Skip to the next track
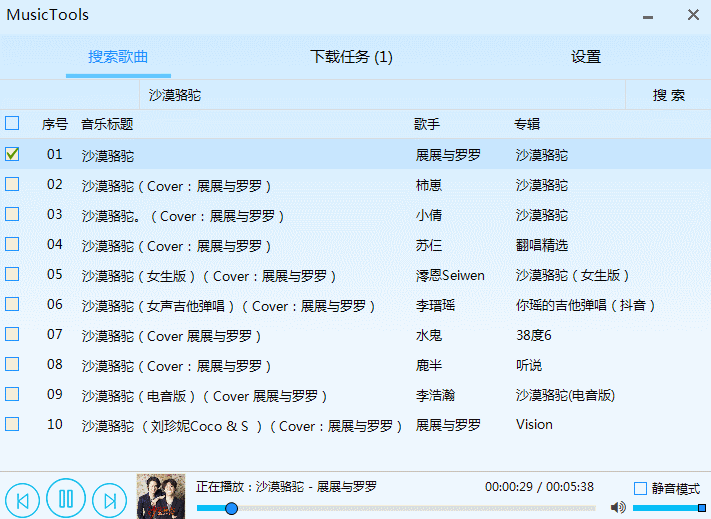 [109, 498]
